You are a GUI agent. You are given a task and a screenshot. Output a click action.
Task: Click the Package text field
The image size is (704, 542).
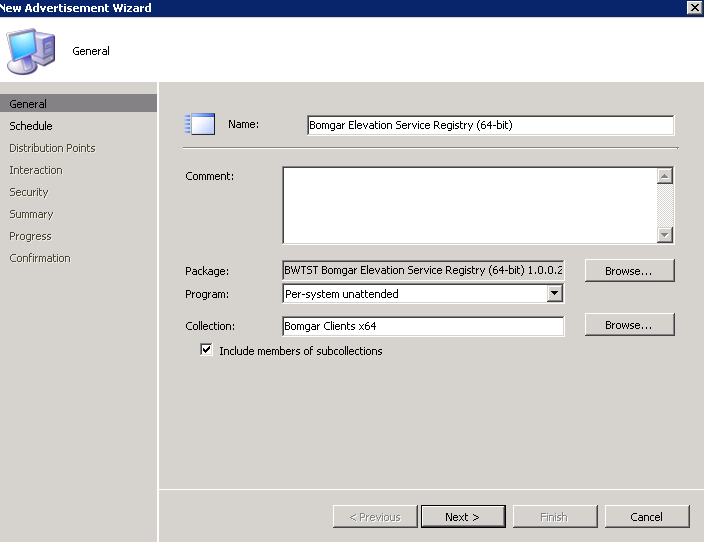[x=423, y=270]
